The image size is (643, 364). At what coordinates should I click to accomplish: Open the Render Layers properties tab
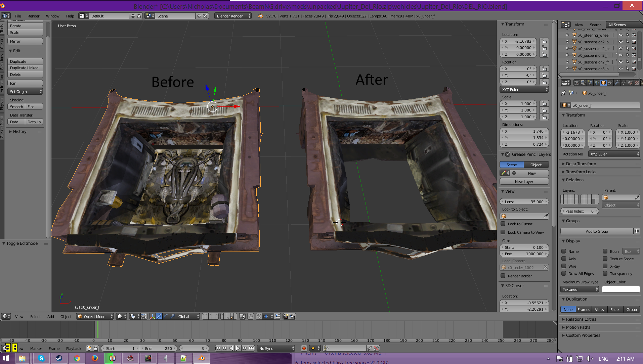click(583, 83)
